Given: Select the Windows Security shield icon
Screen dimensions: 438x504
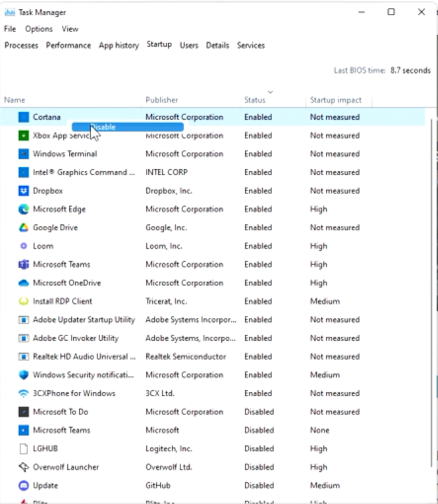Looking at the screenshot, I should [24, 375].
